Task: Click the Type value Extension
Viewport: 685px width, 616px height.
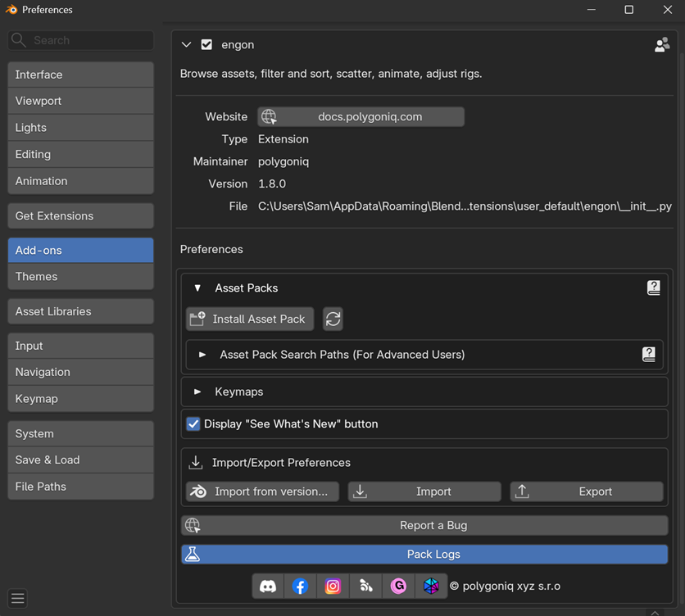Action: click(284, 139)
